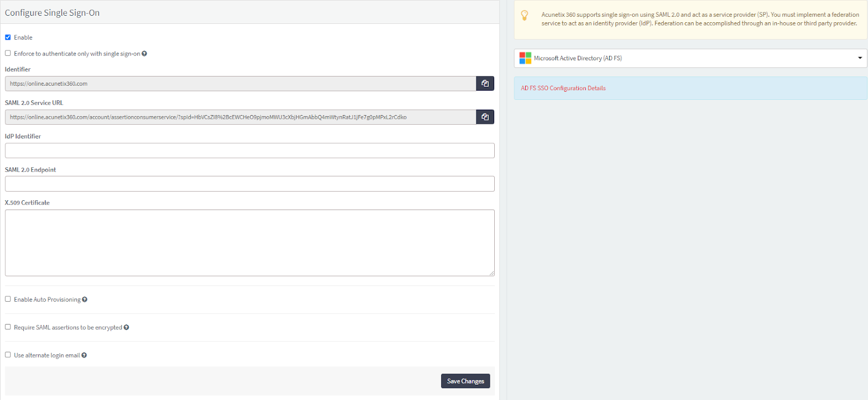This screenshot has width=868, height=400.
Task: Open help icon for encrypted SAML assertions
Action: (126, 327)
